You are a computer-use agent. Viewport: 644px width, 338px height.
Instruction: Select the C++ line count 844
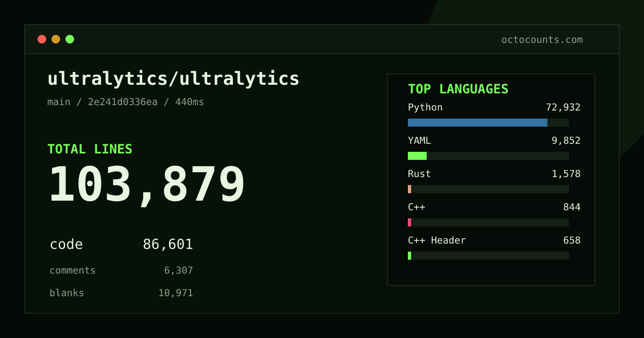click(x=572, y=207)
